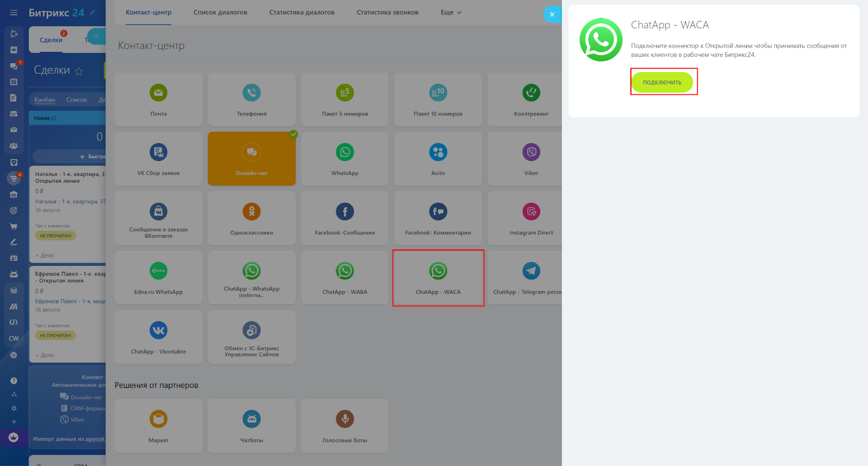Click + Дело under Наталья deal
This screenshot has width=868, height=466.
coord(44,256)
